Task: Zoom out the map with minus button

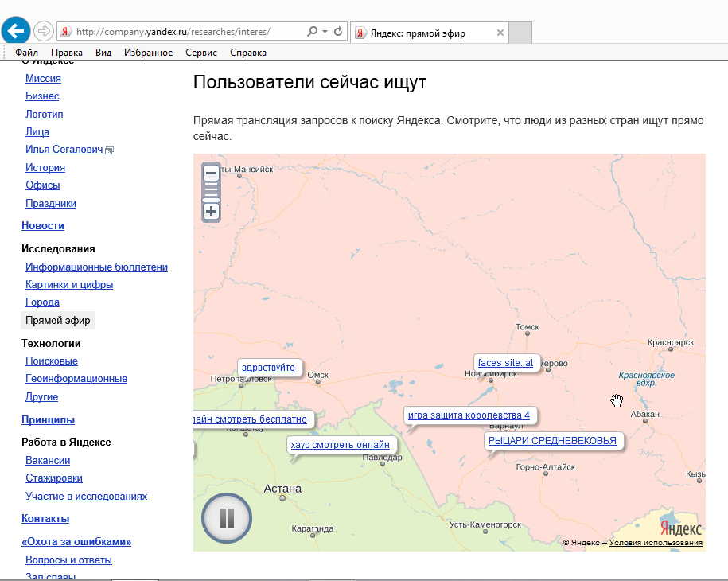Action: coord(212,174)
